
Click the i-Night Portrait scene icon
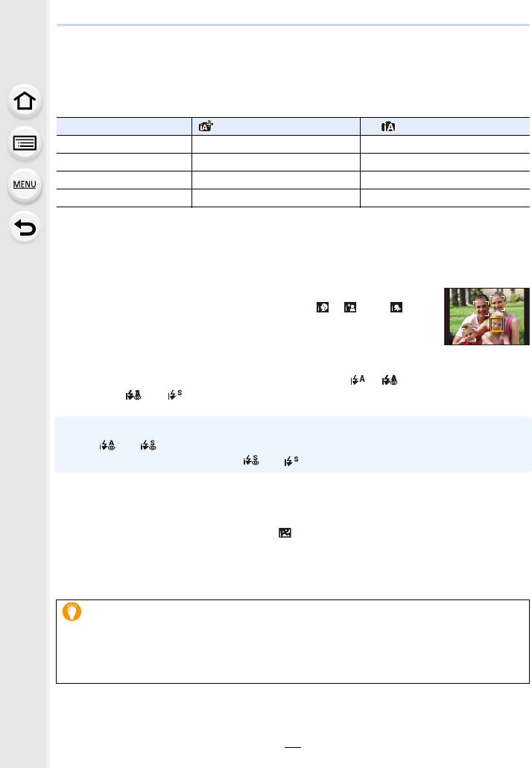pyautogui.click(x=350, y=307)
